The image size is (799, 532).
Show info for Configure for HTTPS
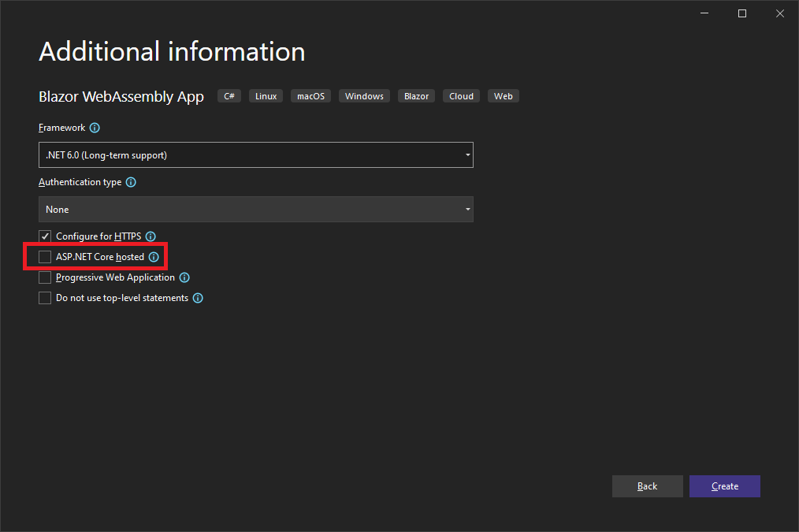[151, 236]
